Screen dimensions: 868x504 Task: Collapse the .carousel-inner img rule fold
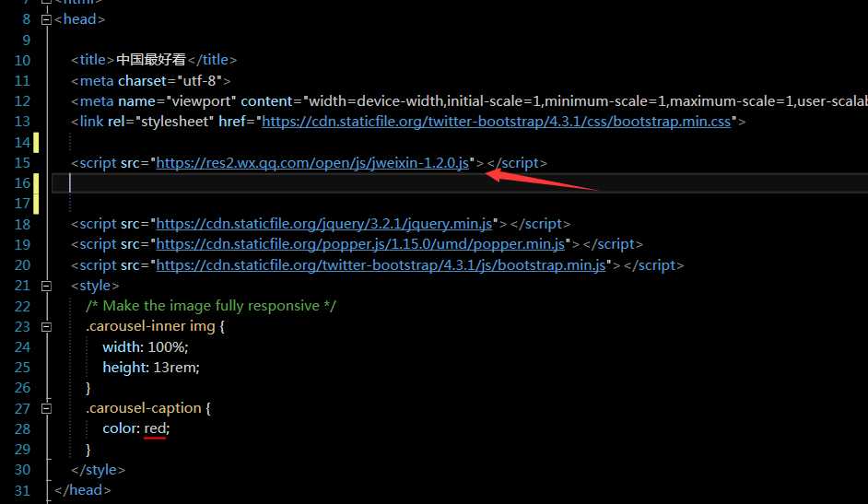click(x=46, y=327)
